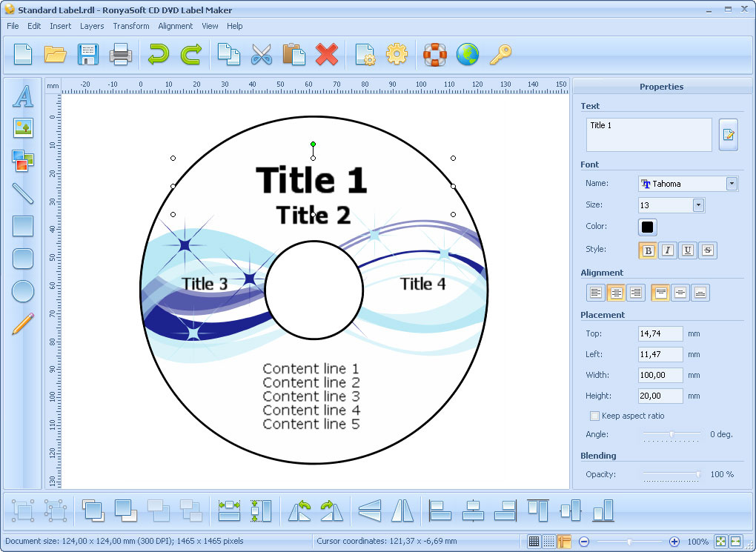Image resolution: width=756 pixels, height=552 pixels.
Task: Click the red Delete X icon
Action: [x=326, y=54]
